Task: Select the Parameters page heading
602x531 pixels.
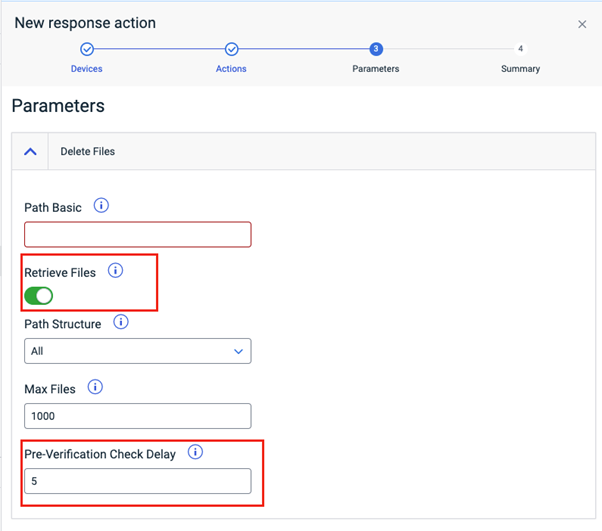Action: 58,106
